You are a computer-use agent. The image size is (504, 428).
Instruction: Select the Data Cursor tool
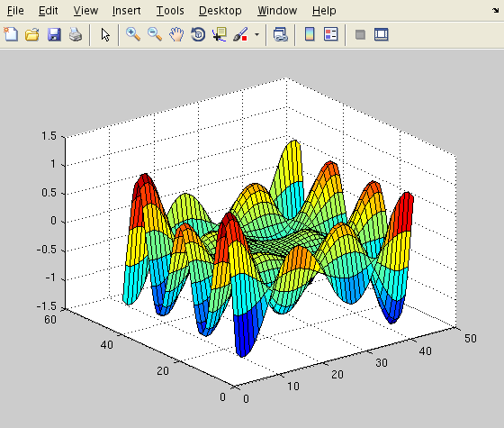pos(220,34)
